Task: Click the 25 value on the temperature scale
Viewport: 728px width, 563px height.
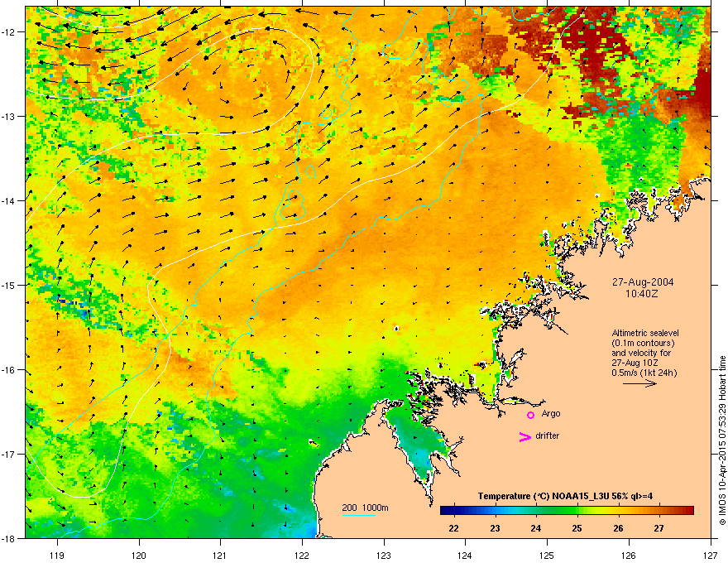Action: pyautogui.click(x=577, y=528)
